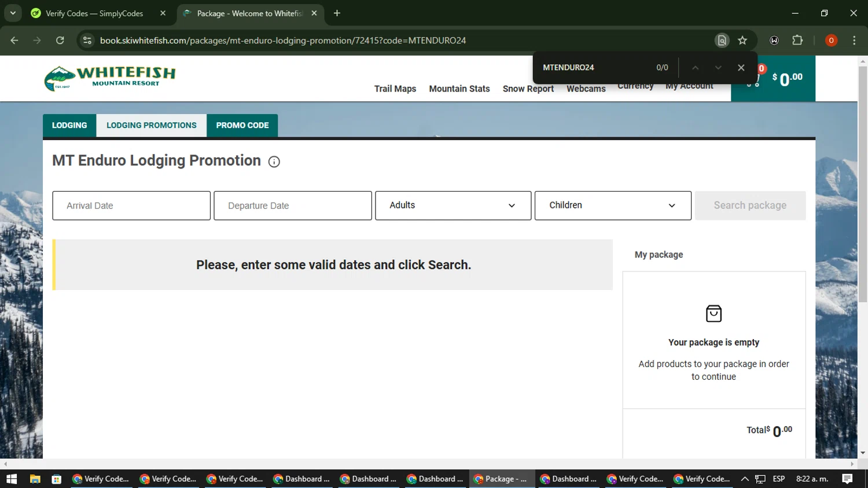Select the Package - Welcome to Whitefish browser tab

point(250,13)
